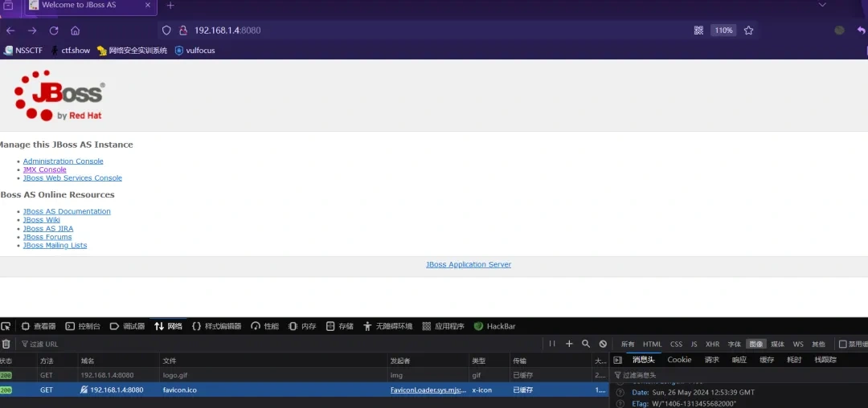Activate the devtools element picker icon
This screenshot has width=868, height=408.
pos(6,326)
